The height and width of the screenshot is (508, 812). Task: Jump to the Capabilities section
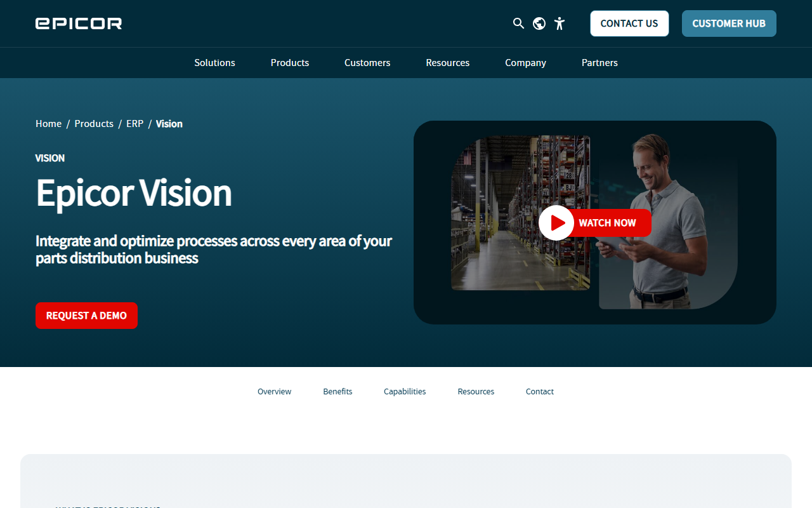(405, 392)
